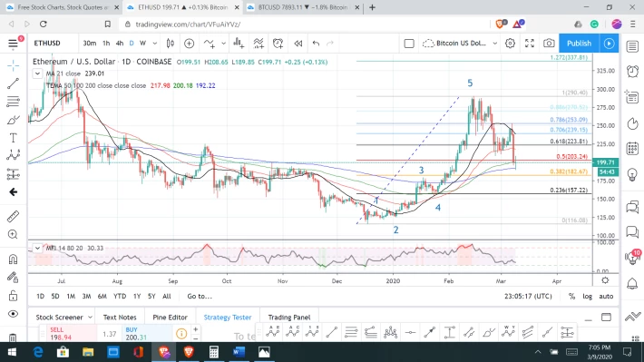Select the trend line drawing tool
The width and height of the screenshot is (644, 362).
13,83
